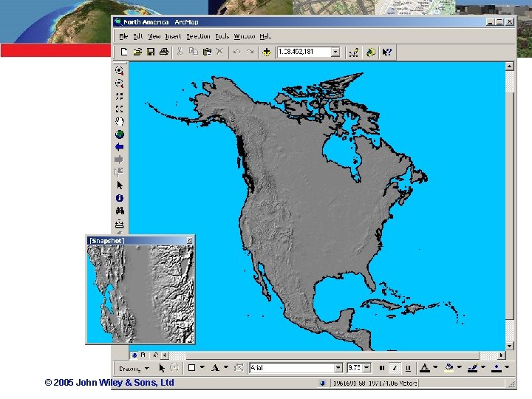Open the Window menu
Screen dimensions: 532x399
click(x=245, y=36)
